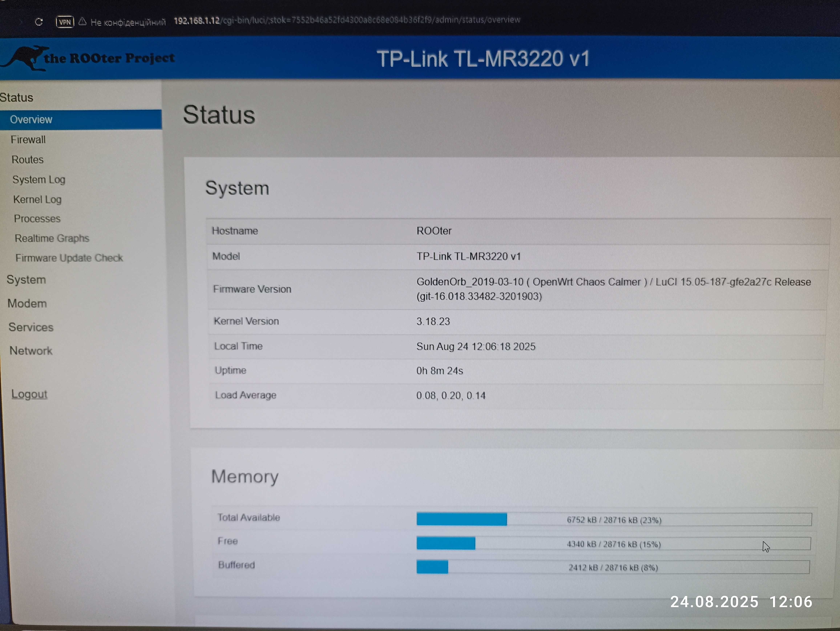Click the Load Average label cell

(246, 395)
